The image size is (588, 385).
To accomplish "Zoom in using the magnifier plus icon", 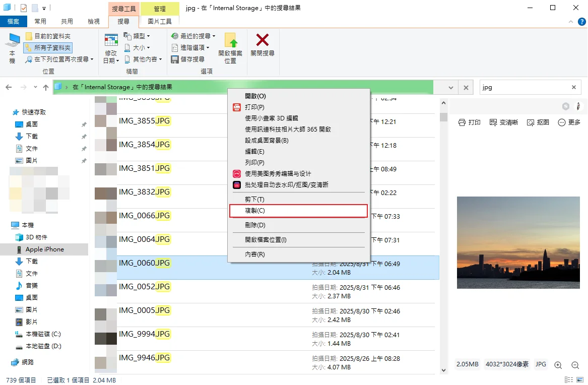I will click(557, 364).
